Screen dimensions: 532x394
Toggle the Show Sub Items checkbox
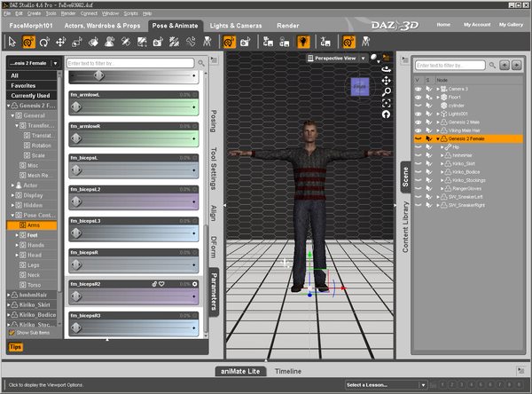pos(12,332)
